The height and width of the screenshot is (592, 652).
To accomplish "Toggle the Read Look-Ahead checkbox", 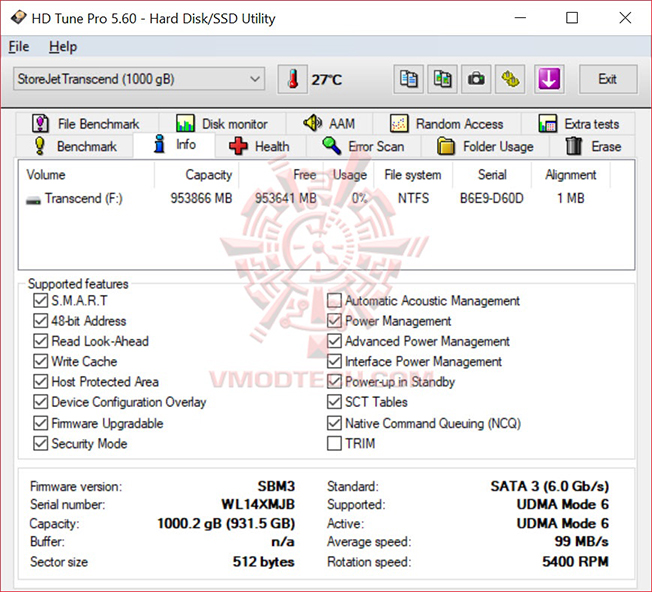I will pos(40,341).
